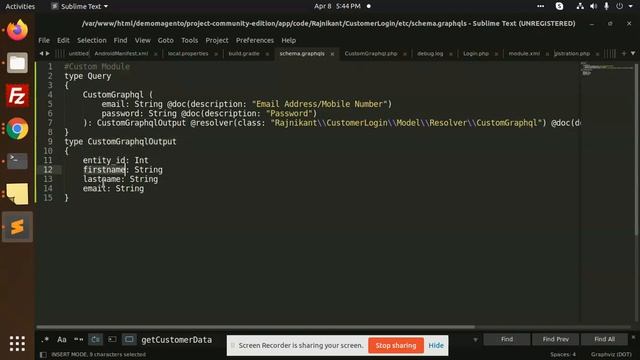Toggle in-selection search option

[x=112, y=340]
